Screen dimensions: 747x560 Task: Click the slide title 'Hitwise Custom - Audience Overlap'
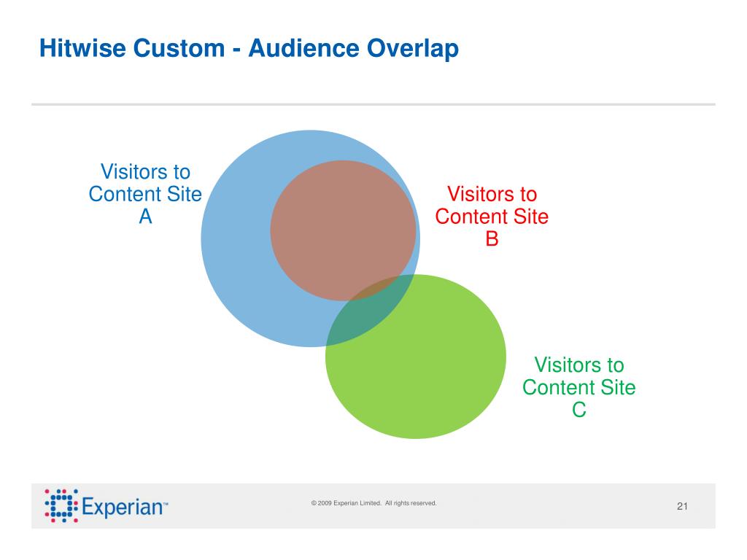(249, 49)
